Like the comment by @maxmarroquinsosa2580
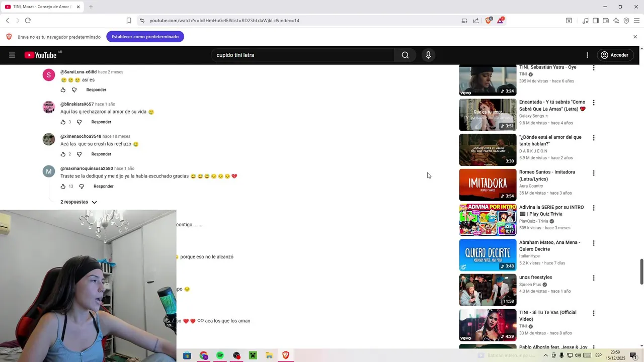644x362 pixels. point(63,187)
